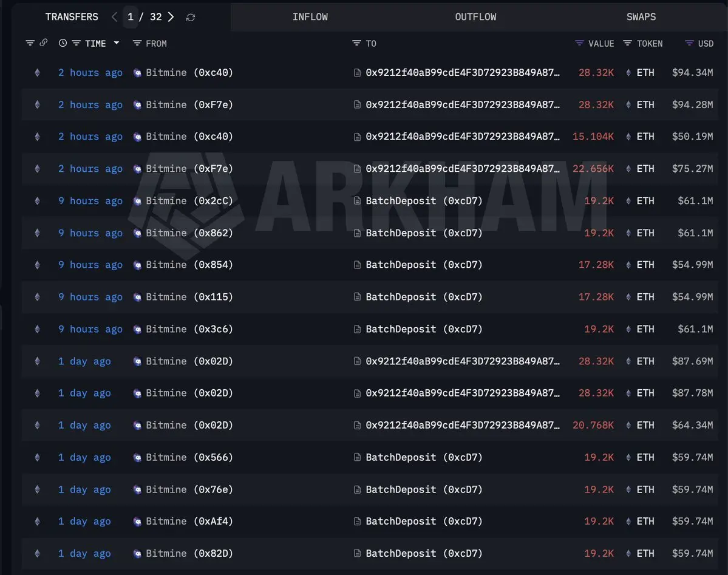Go to the next transfers page
The image size is (728, 575).
(171, 17)
